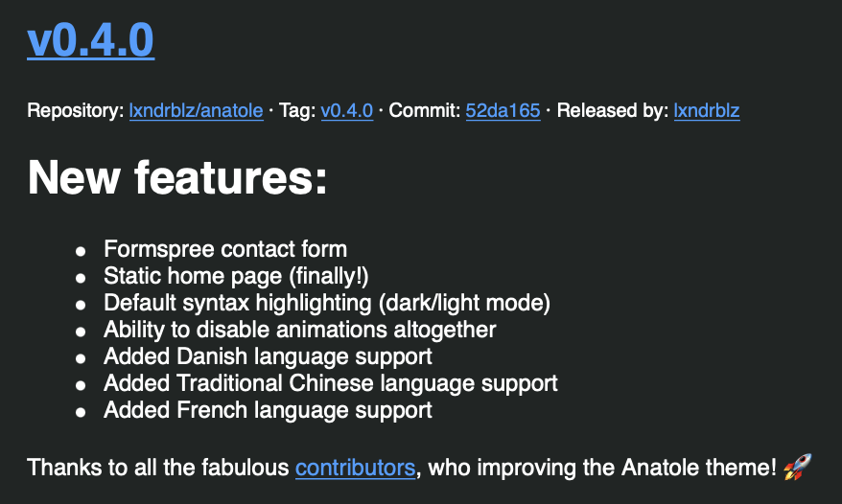Select Added Traditional Chinese language support
This screenshot has width=842, height=504.
[331, 383]
